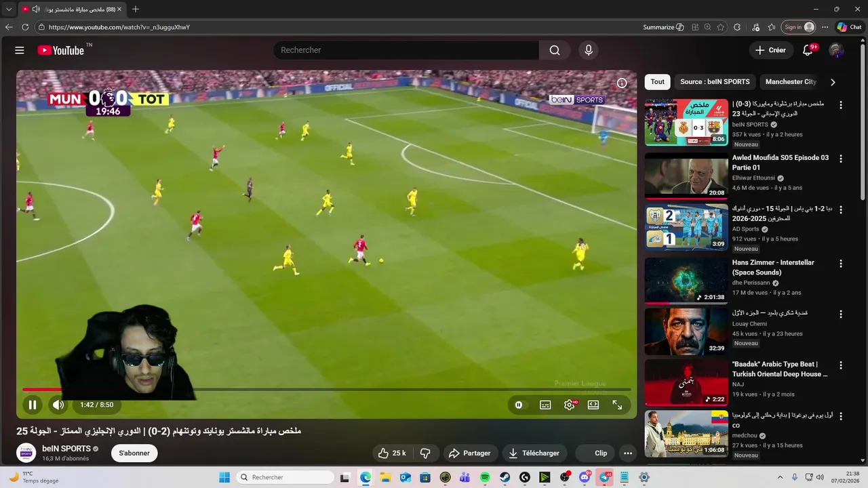868x488 pixels.
Task: Select the Source : beIN SPORTS chip
Action: [715, 82]
